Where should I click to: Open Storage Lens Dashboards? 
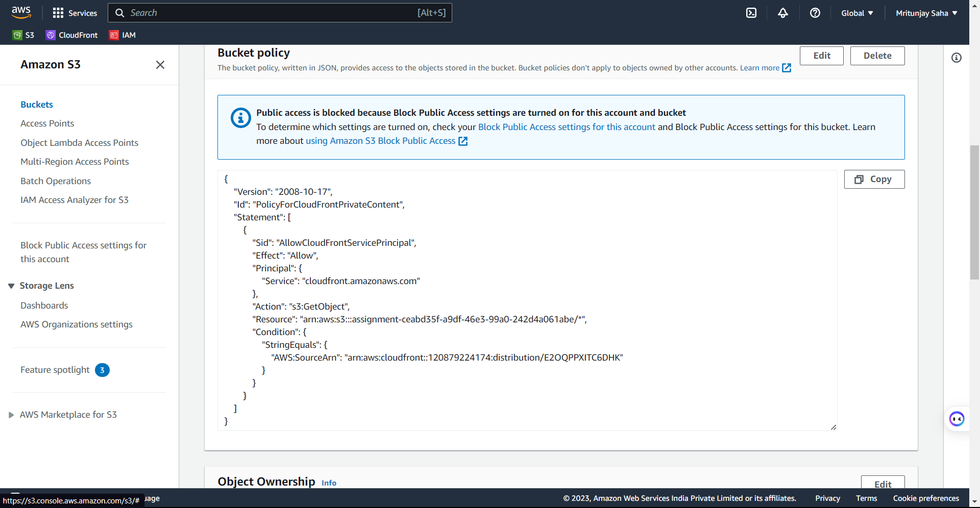44,306
